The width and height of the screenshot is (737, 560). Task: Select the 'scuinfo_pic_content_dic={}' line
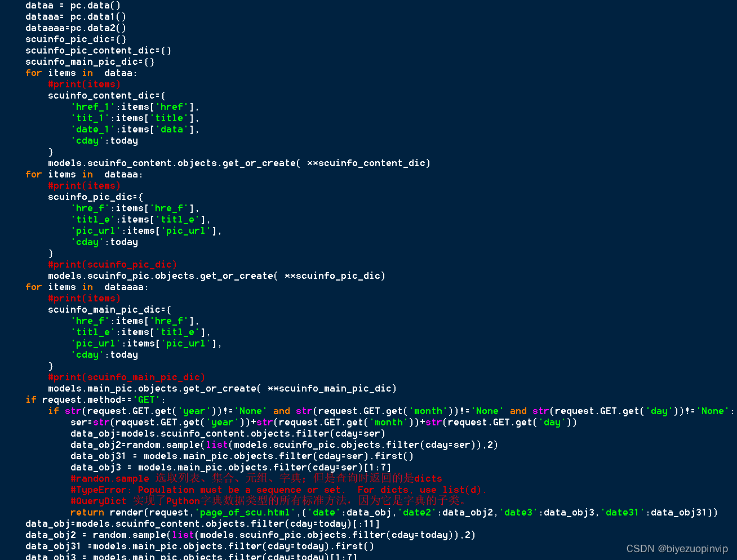point(99,51)
